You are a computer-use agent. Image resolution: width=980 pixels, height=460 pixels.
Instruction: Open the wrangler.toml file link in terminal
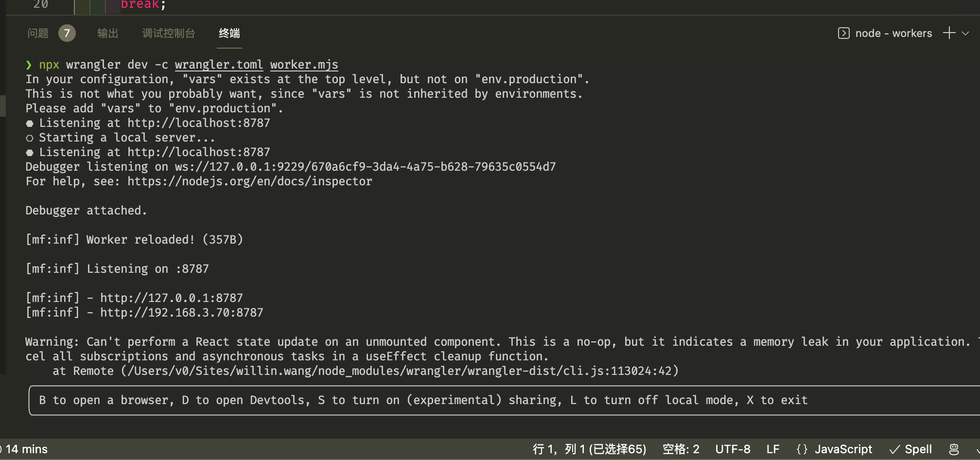219,65
